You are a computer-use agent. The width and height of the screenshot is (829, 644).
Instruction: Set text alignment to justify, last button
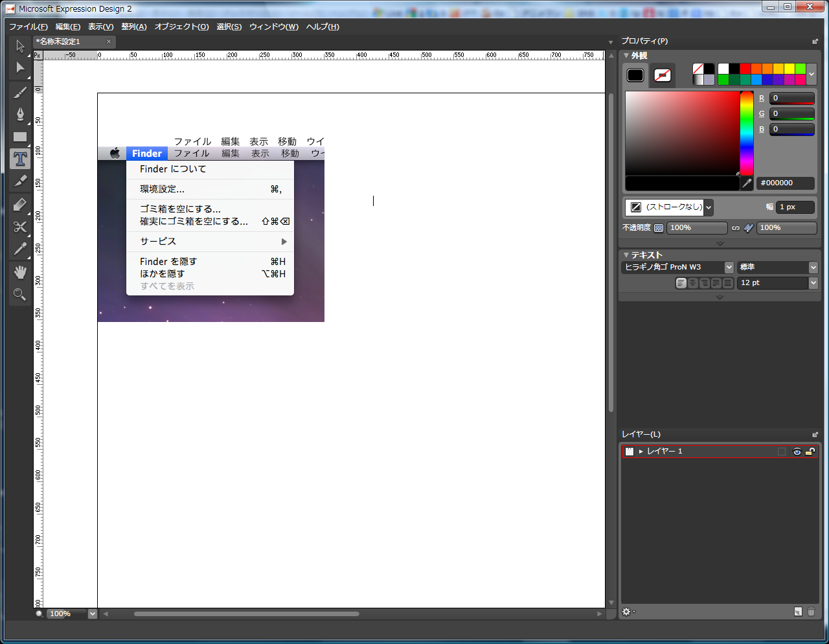point(728,283)
